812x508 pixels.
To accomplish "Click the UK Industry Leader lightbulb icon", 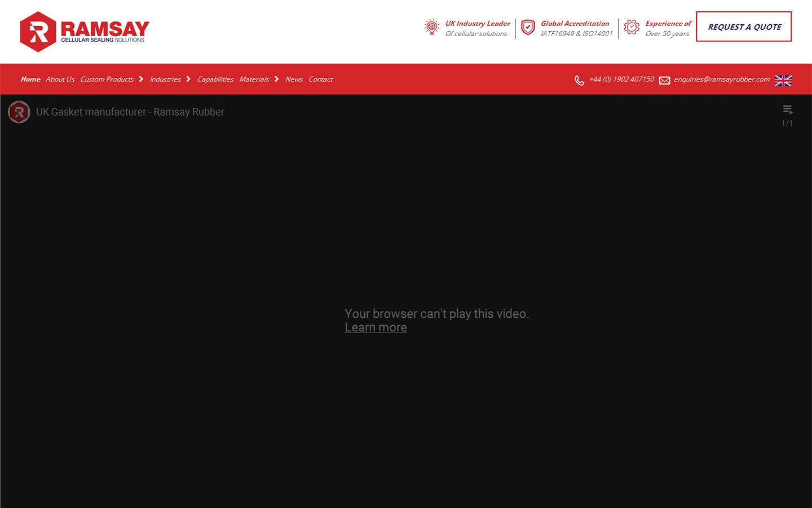I will (x=431, y=27).
